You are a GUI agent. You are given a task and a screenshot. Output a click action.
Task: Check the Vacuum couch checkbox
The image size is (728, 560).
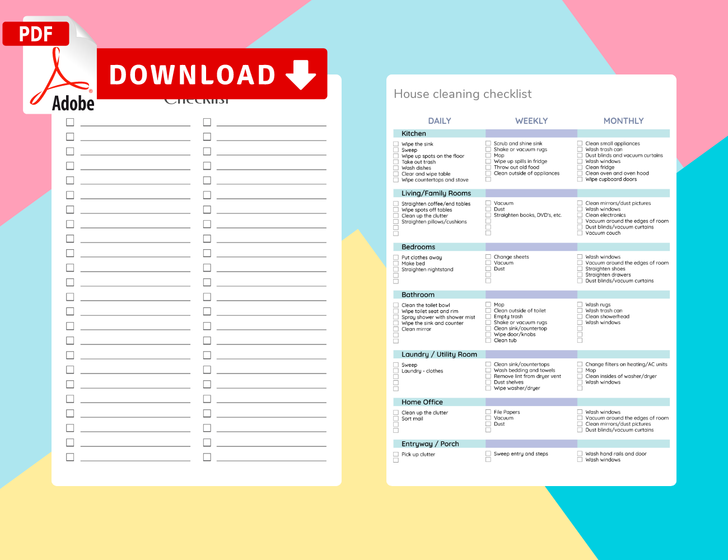click(580, 233)
